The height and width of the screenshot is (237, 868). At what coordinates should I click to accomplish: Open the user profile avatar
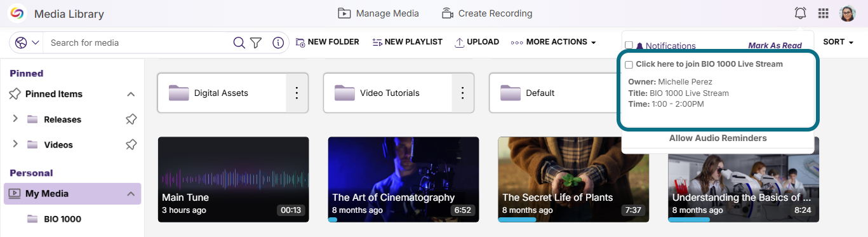[848, 13]
